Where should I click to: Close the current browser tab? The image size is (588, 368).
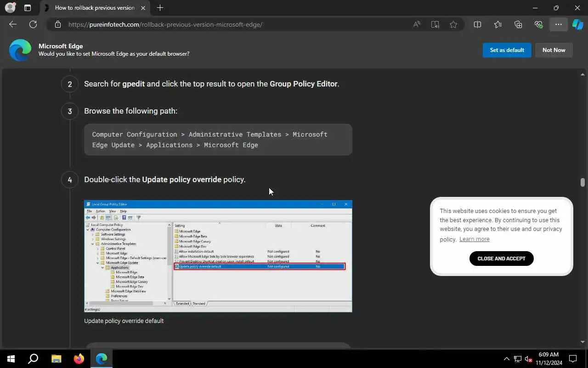click(x=143, y=8)
